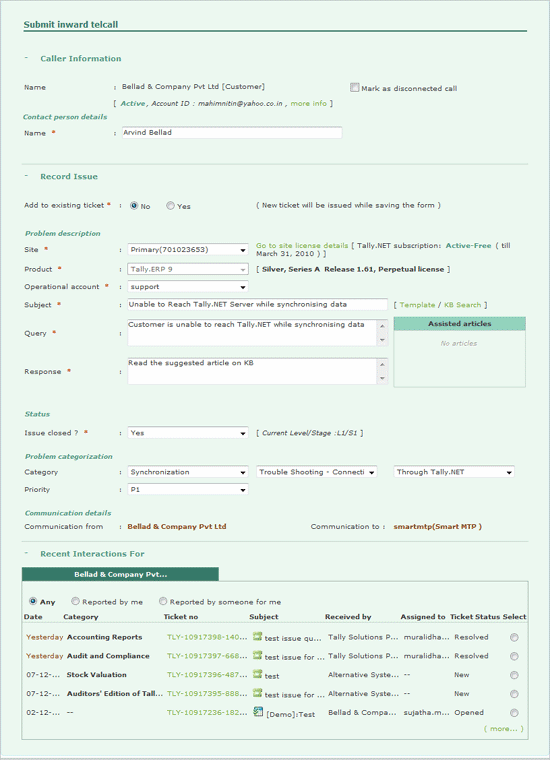Click the Bellad & Company Pvt Ltd communication from

[177, 526]
